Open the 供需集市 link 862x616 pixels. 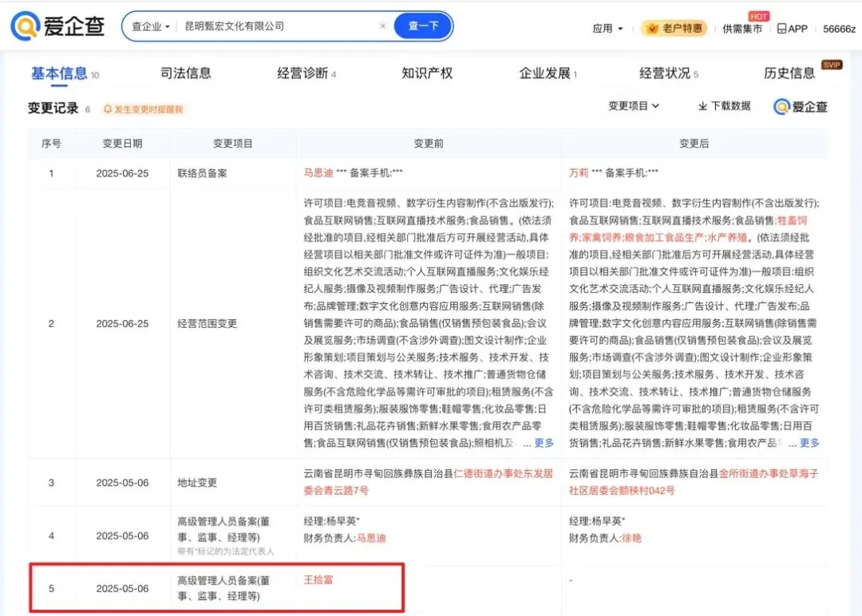(x=742, y=29)
